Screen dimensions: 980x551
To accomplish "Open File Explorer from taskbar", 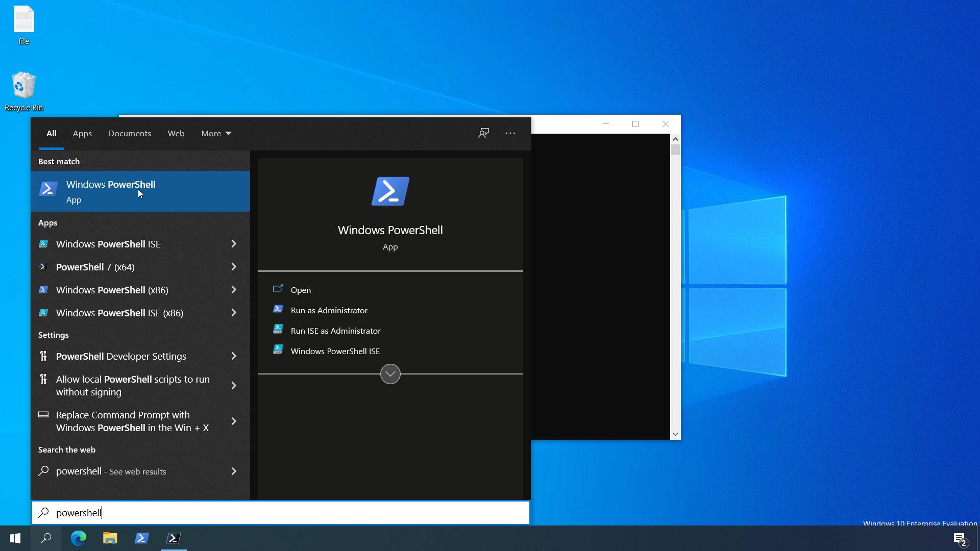I will [110, 538].
